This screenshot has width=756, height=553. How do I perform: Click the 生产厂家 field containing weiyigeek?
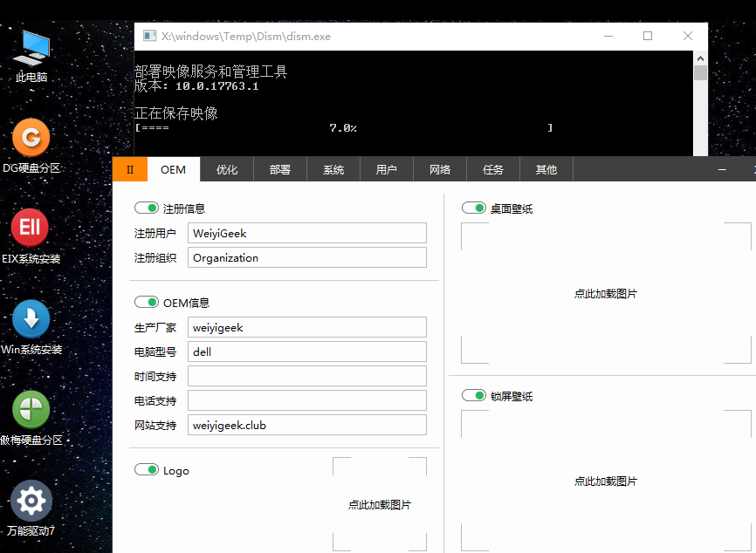[307, 328]
